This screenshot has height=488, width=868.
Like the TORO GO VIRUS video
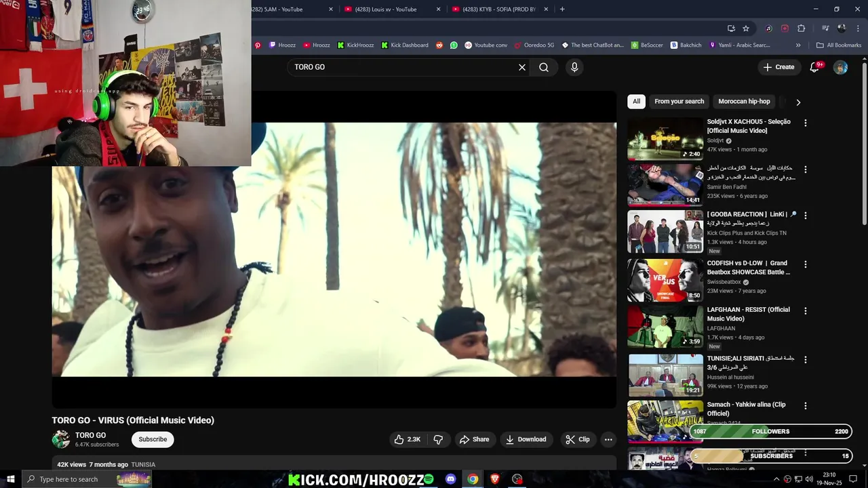[408, 439]
